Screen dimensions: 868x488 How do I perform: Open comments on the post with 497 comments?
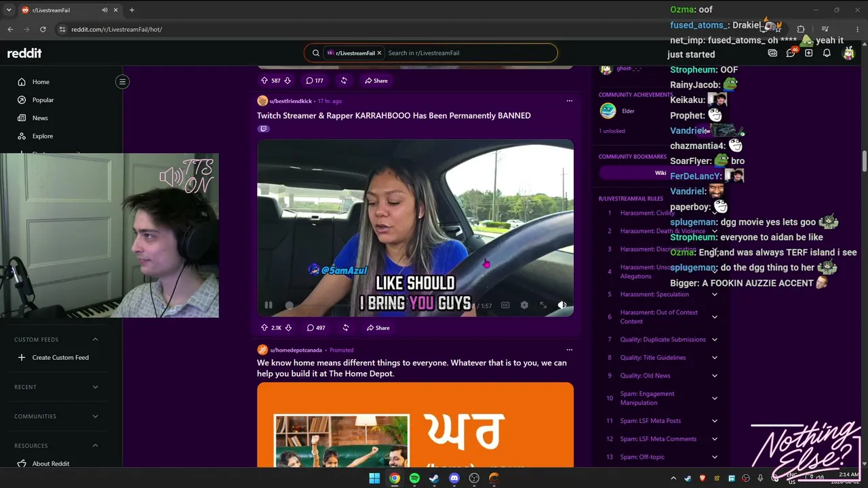coord(315,328)
